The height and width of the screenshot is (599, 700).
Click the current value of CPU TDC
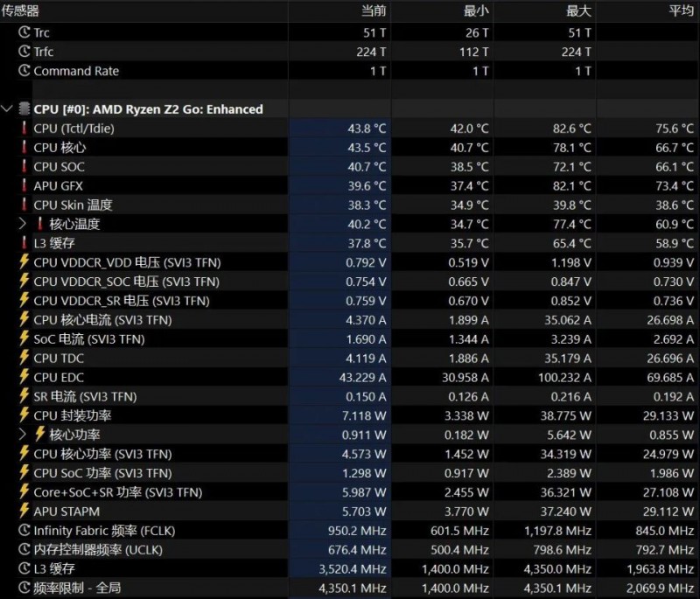point(367,358)
